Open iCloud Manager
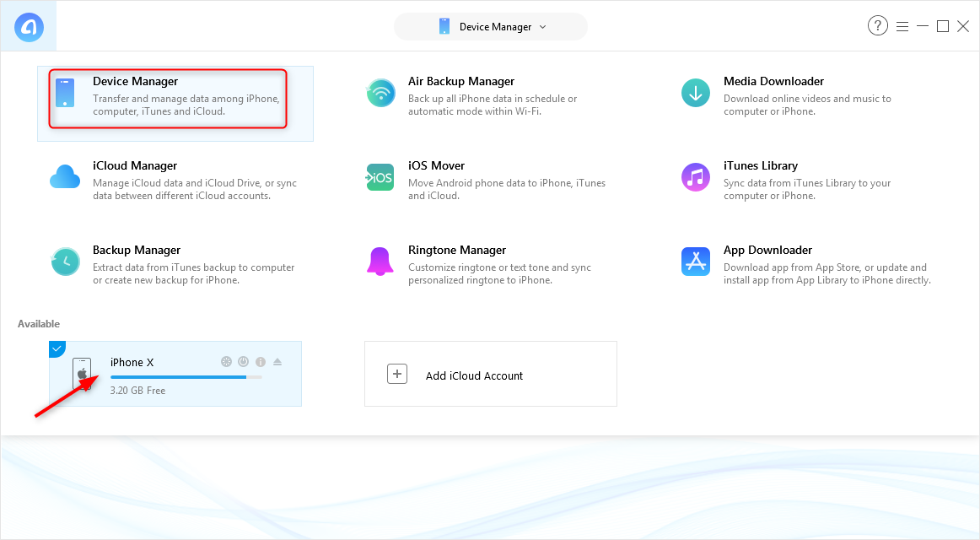This screenshot has width=980, height=540. coord(135,165)
